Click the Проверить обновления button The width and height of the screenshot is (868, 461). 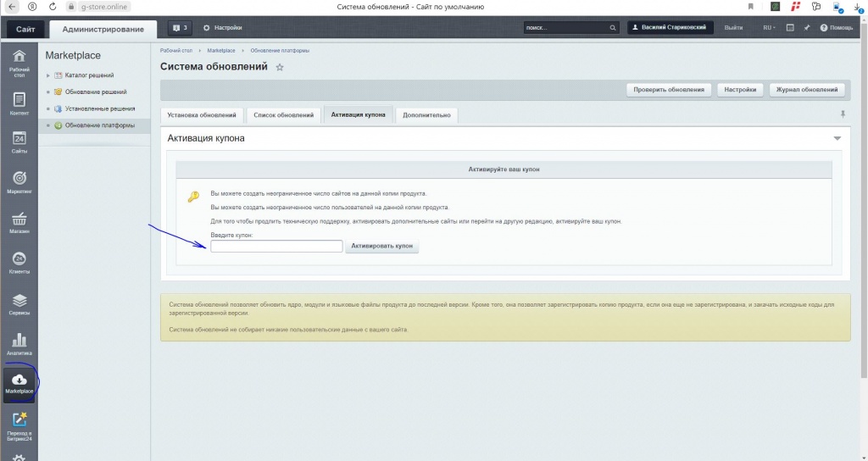point(669,90)
